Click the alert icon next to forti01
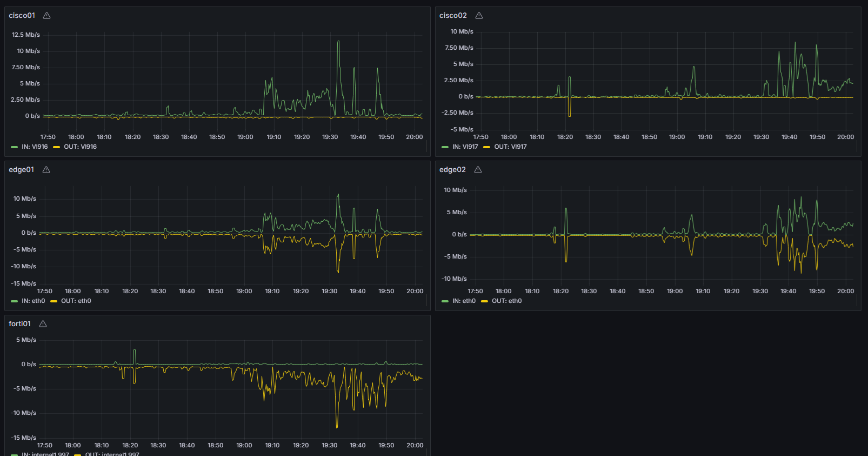 (43, 324)
